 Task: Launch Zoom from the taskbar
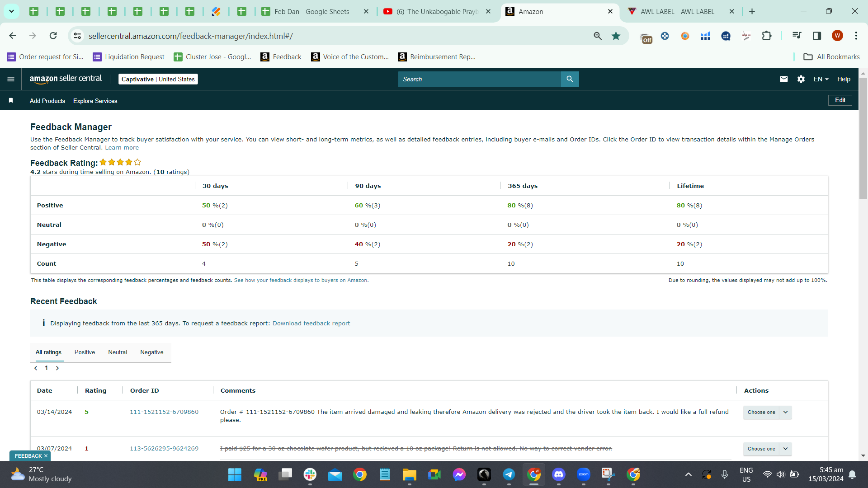pos(584,474)
